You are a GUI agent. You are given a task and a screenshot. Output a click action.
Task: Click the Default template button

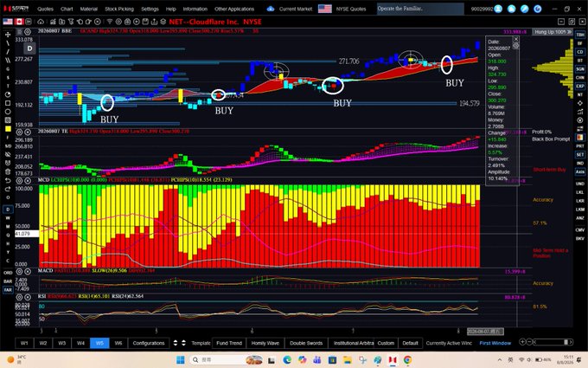tap(410, 343)
